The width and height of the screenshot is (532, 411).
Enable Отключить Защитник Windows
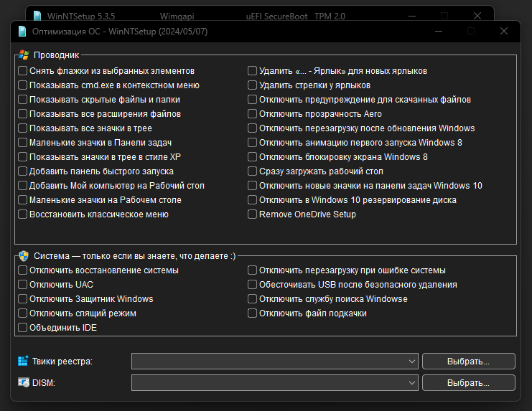(23, 299)
